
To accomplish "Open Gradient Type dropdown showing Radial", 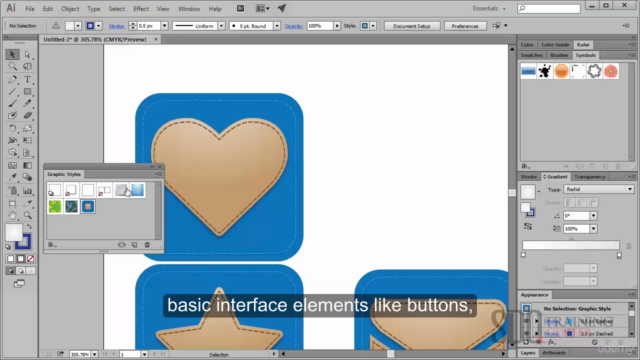I will coord(598,189).
